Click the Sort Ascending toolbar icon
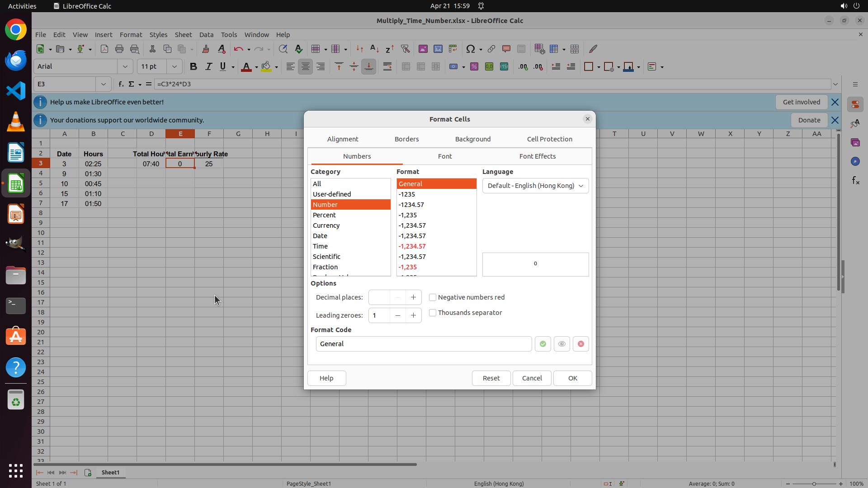Viewport: 868px width, 488px height. (374, 49)
